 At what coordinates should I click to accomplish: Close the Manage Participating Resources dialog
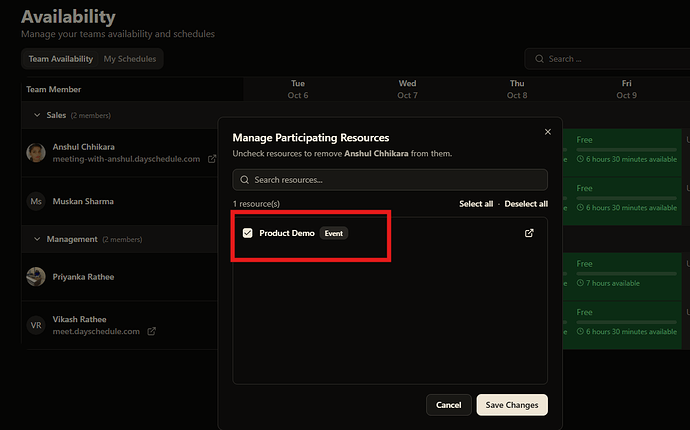click(x=548, y=132)
